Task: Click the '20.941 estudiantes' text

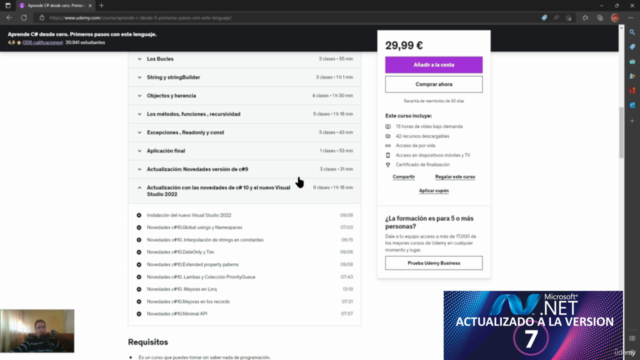Action: pyautogui.click(x=85, y=42)
